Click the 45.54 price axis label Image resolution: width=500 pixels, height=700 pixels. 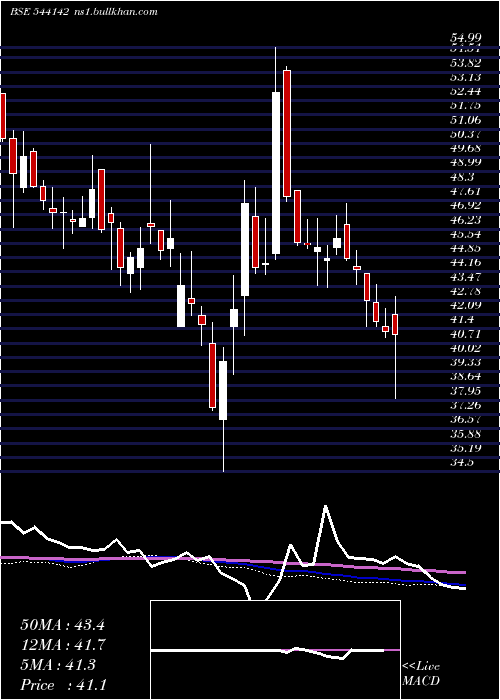pos(465,234)
